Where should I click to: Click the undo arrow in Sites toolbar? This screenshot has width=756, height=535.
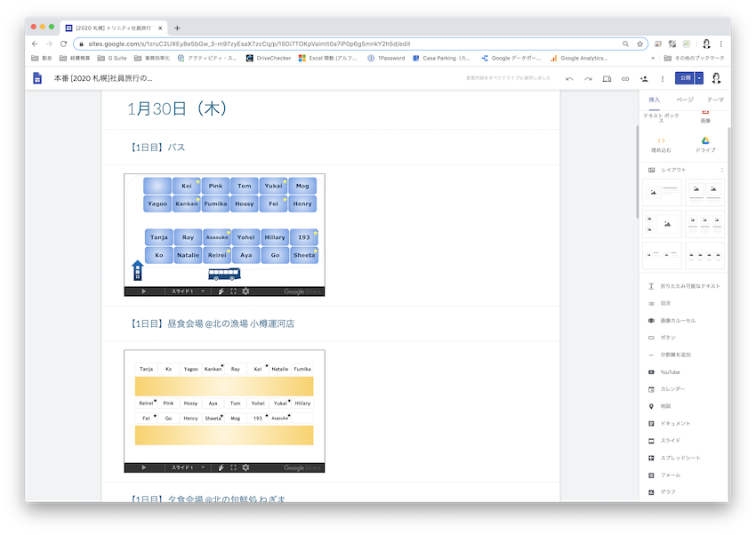pos(569,78)
